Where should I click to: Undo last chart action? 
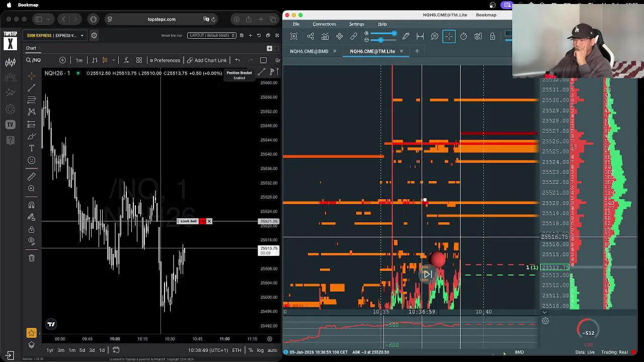pyautogui.click(x=237, y=60)
